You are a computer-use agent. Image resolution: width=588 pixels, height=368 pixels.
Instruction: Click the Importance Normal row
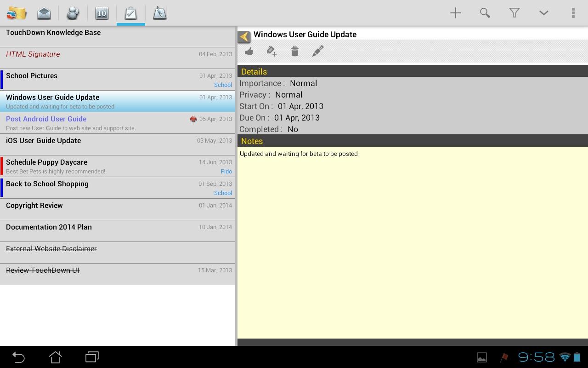[x=413, y=83]
